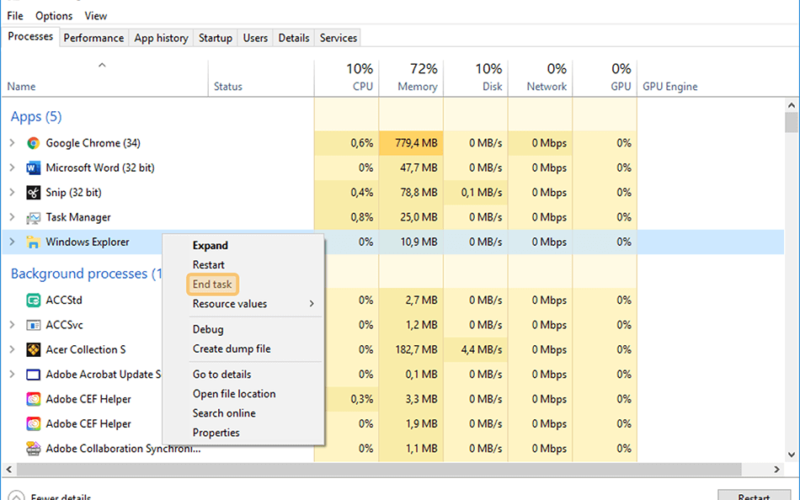Screen dimensions: 800x500
Task: Sort by the Network column header
Action: pos(540,78)
